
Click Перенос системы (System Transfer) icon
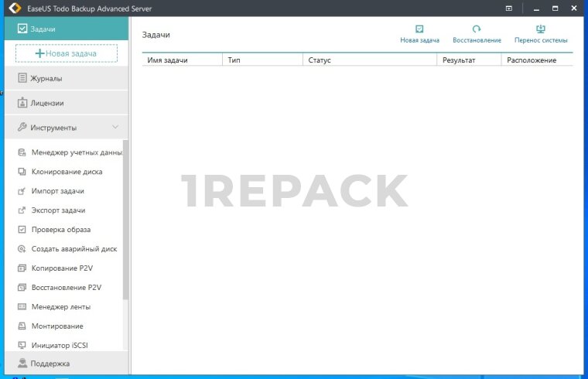[x=541, y=29]
